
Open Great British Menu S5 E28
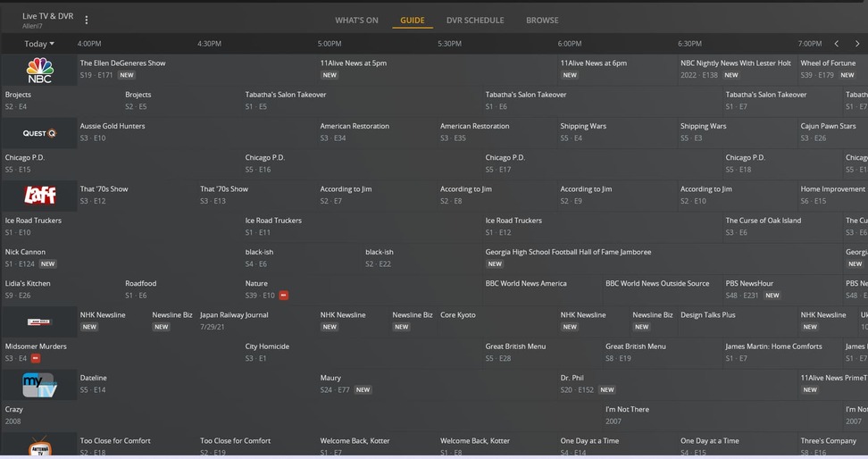(x=543, y=354)
